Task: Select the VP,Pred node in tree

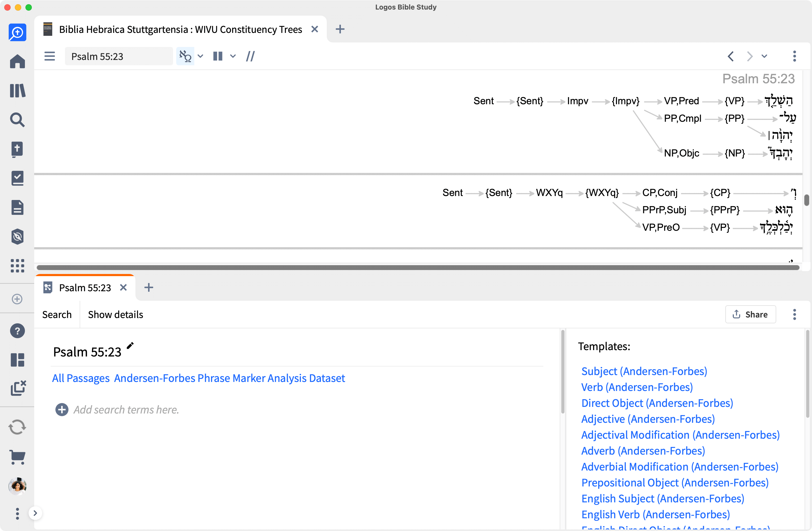Action: pos(681,101)
